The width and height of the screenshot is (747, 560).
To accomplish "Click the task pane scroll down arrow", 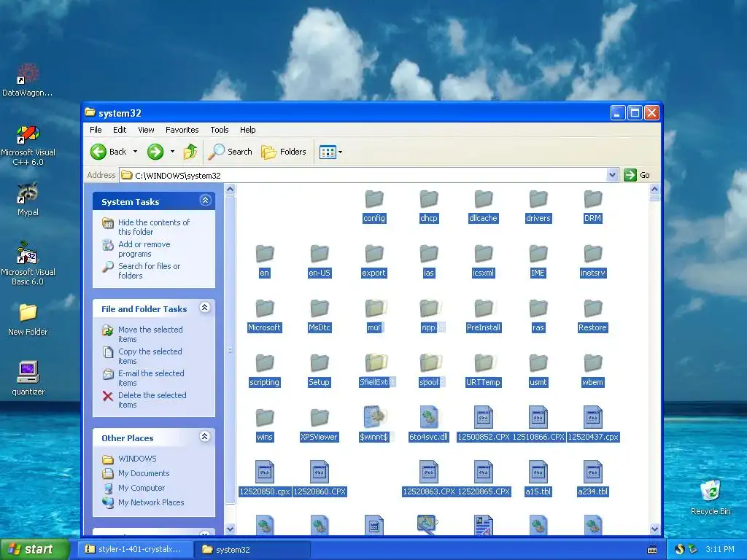I will click(230, 529).
